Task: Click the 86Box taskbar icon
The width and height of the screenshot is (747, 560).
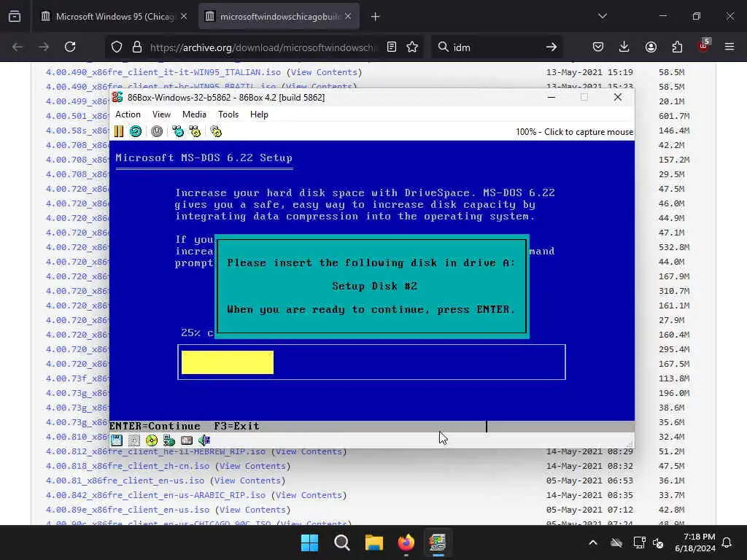Action: pyautogui.click(x=438, y=542)
